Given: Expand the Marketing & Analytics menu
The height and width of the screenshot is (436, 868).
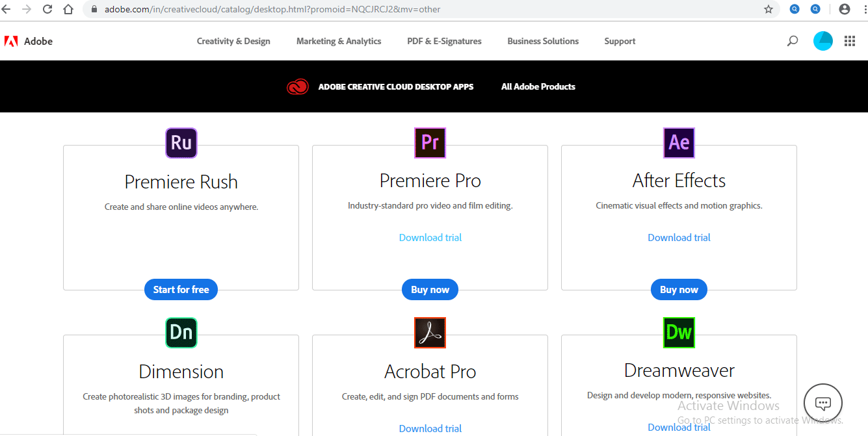Looking at the screenshot, I should [x=339, y=41].
